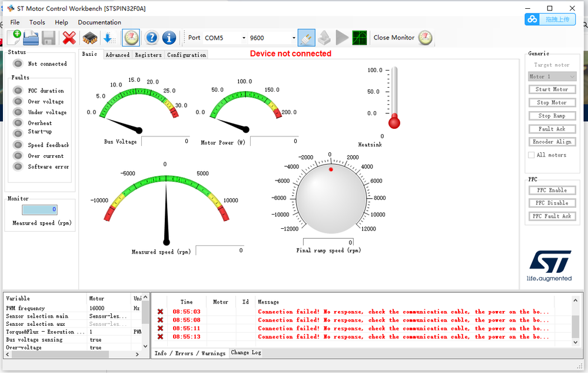Click log panel scroll up arrow
The width and height of the screenshot is (588, 384).
(575, 300)
